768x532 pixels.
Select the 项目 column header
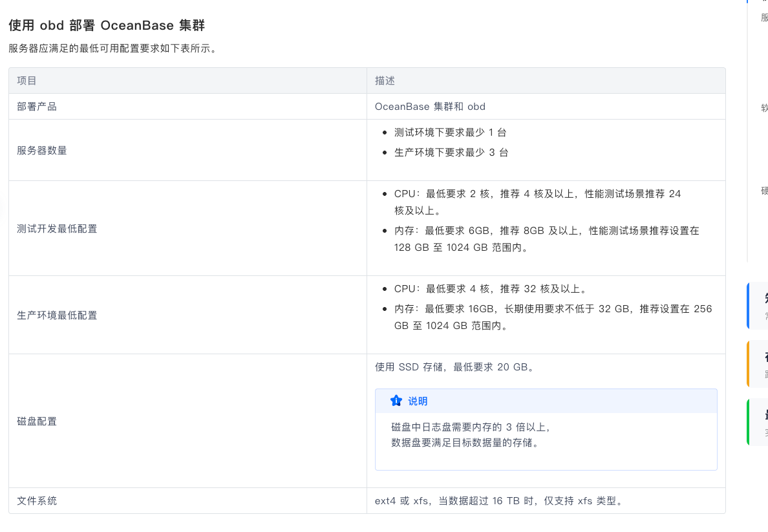click(x=27, y=81)
